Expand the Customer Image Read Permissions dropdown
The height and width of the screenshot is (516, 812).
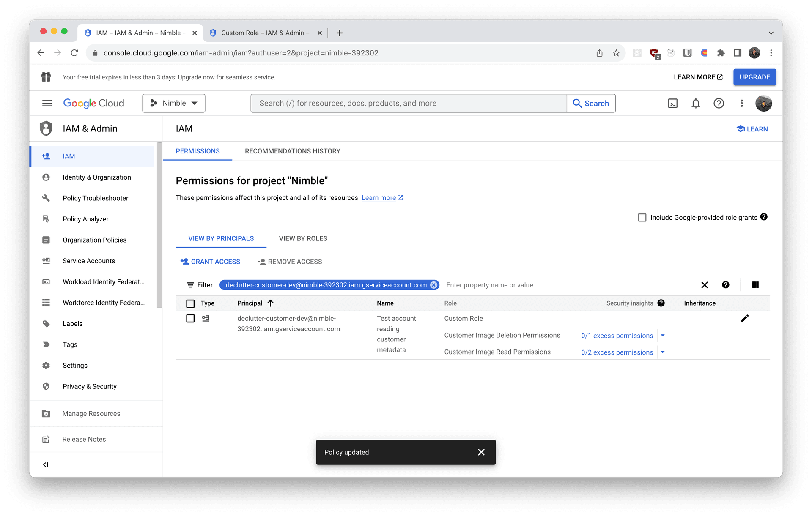(664, 352)
